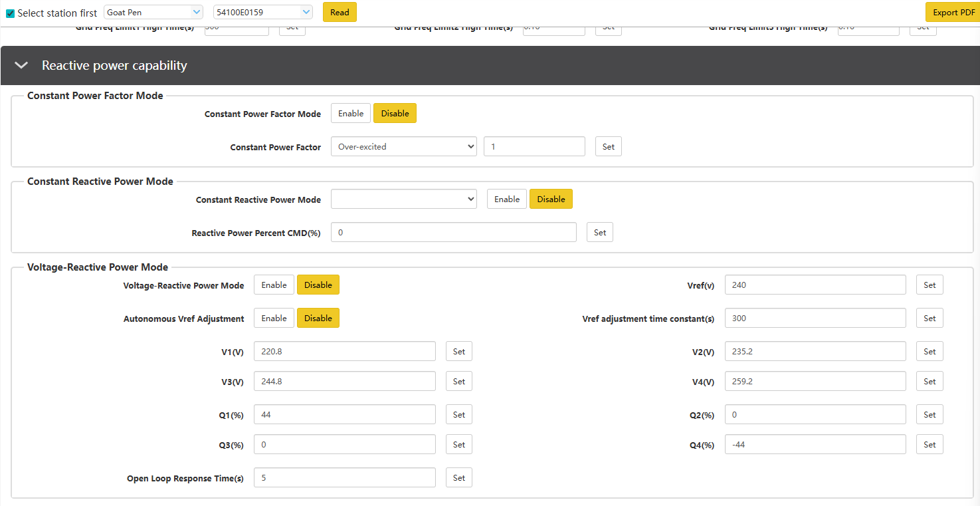Disable Autonomous Vref Adjustment
Screen dimensions: 980x506
(318, 318)
